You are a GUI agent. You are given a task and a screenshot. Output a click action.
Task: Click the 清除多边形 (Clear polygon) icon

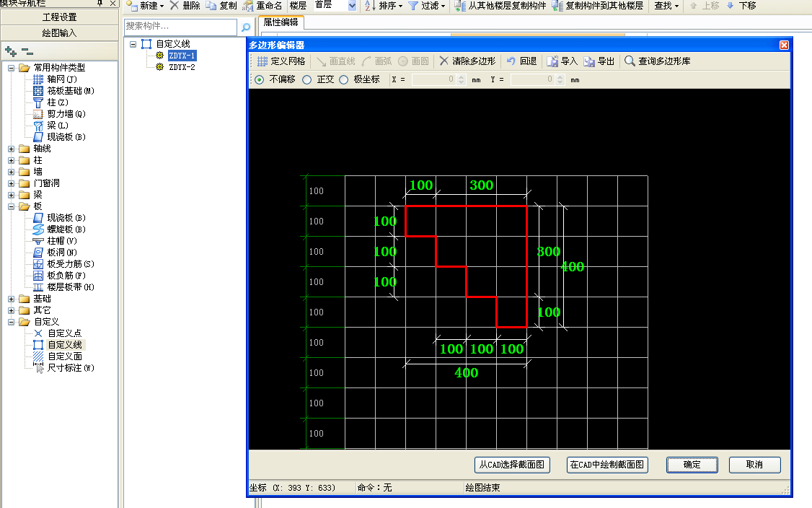(443, 61)
